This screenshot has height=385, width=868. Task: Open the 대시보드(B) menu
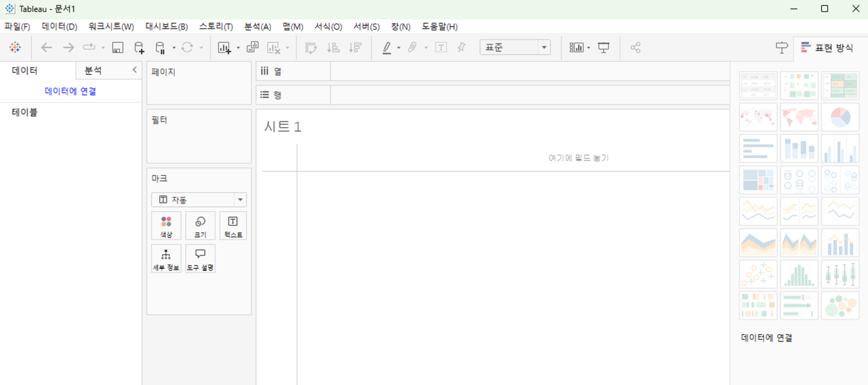click(167, 27)
